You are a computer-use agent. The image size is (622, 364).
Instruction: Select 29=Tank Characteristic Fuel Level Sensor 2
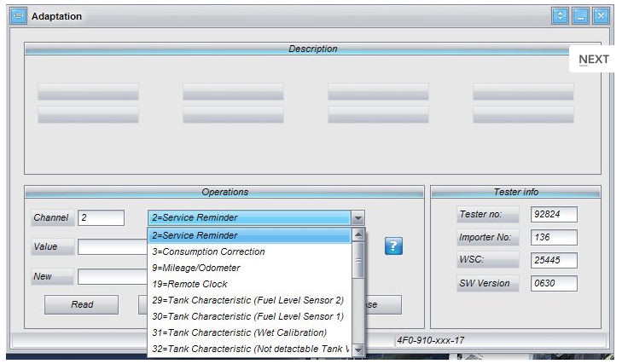249,300
